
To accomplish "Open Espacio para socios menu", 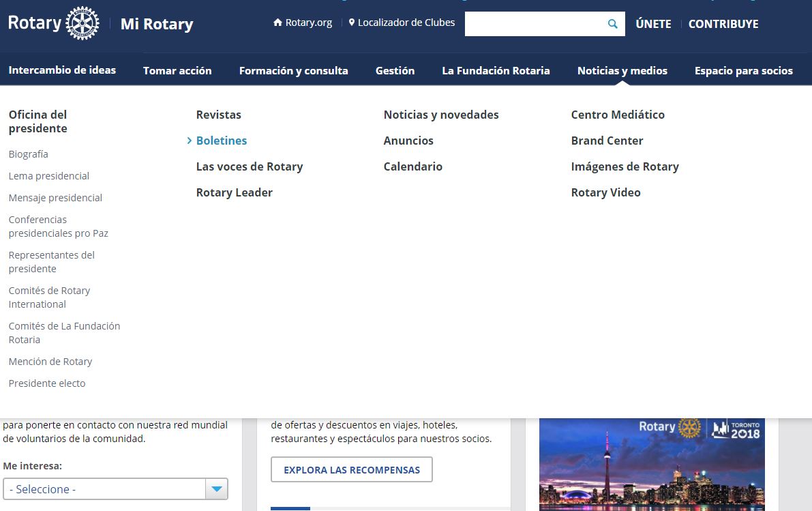I will (x=744, y=70).
